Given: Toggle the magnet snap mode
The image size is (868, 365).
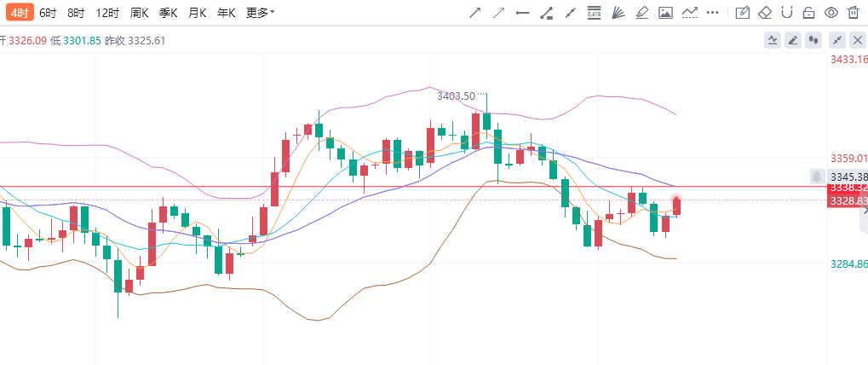Looking at the screenshot, I should (786, 13).
